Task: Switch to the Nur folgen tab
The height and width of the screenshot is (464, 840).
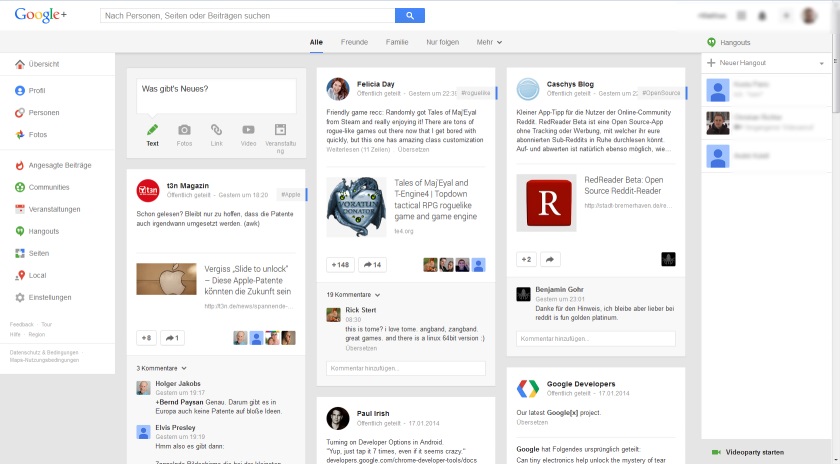Action: click(x=442, y=42)
